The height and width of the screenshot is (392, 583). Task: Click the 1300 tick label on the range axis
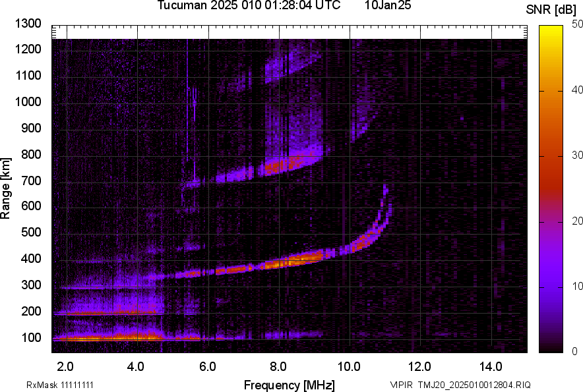(x=28, y=24)
